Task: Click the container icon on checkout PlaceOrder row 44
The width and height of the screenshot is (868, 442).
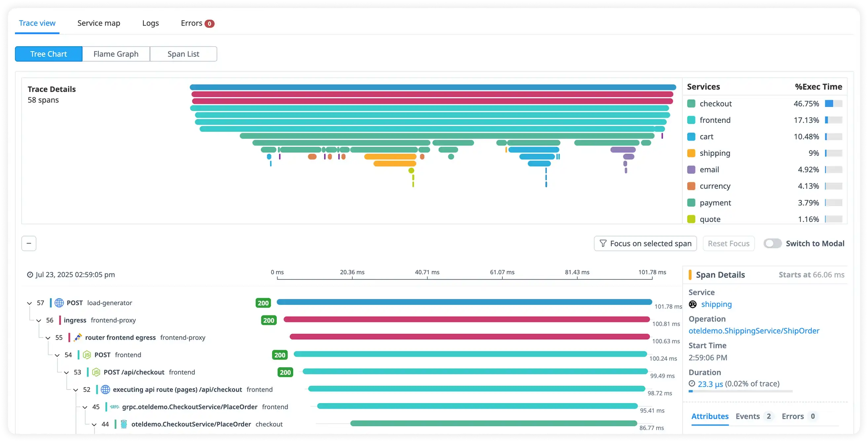Action: (x=123, y=424)
